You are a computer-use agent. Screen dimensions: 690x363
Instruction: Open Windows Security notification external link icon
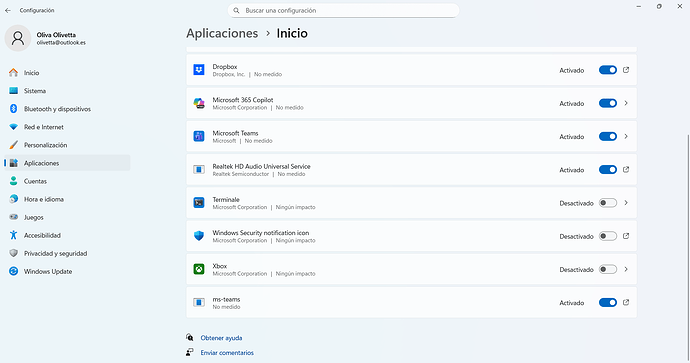click(x=626, y=236)
